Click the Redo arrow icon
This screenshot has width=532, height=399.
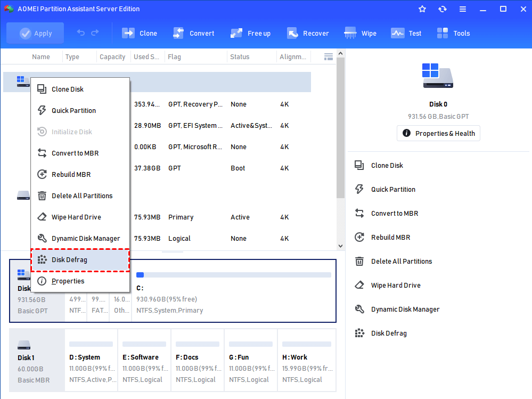pyautogui.click(x=95, y=33)
